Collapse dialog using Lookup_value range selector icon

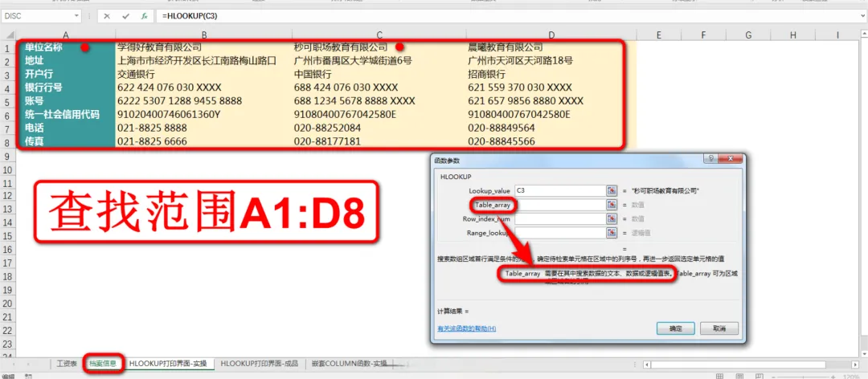[612, 190]
